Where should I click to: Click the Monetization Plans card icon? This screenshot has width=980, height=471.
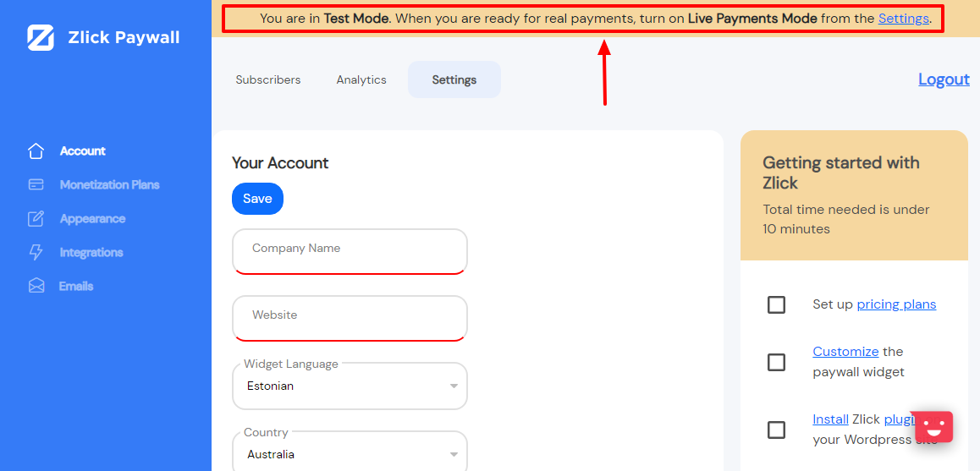pos(36,185)
